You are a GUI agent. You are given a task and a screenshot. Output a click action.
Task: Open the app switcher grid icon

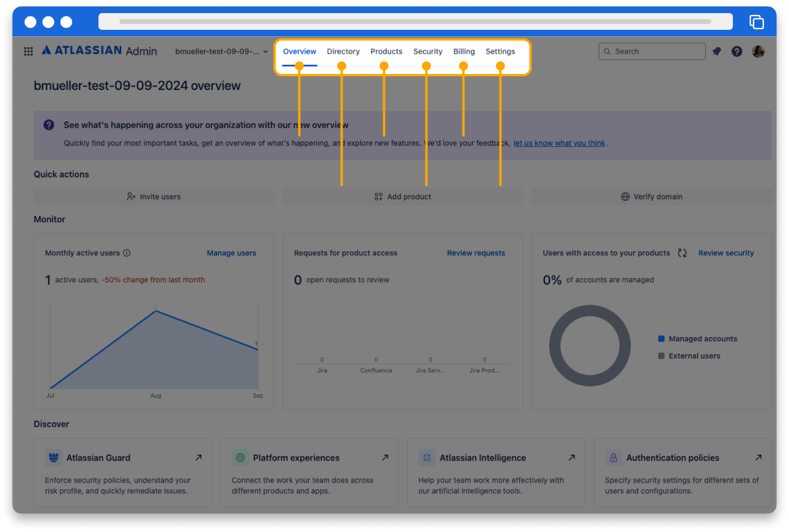coord(28,51)
